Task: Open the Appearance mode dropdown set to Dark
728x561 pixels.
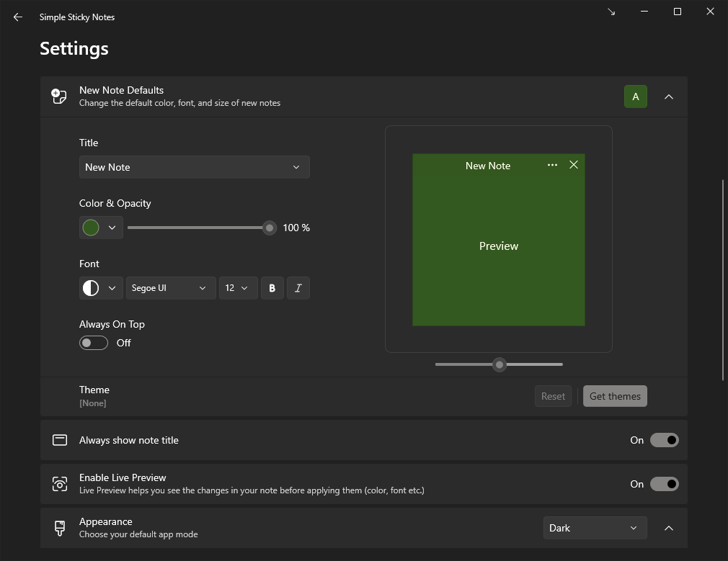Action: pyautogui.click(x=595, y=528)
